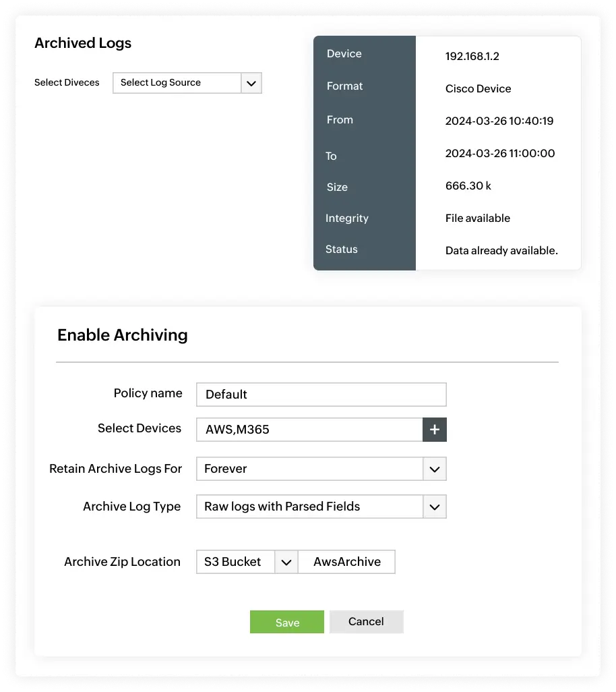Open the Select Log Source dropdown

[x=177, y=82]
